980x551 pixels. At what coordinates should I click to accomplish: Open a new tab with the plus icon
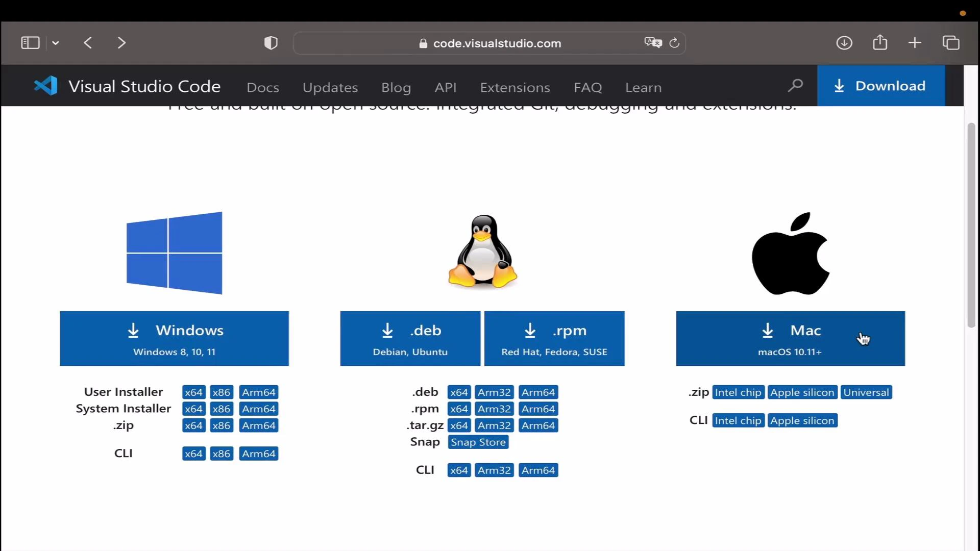[915, 43]
